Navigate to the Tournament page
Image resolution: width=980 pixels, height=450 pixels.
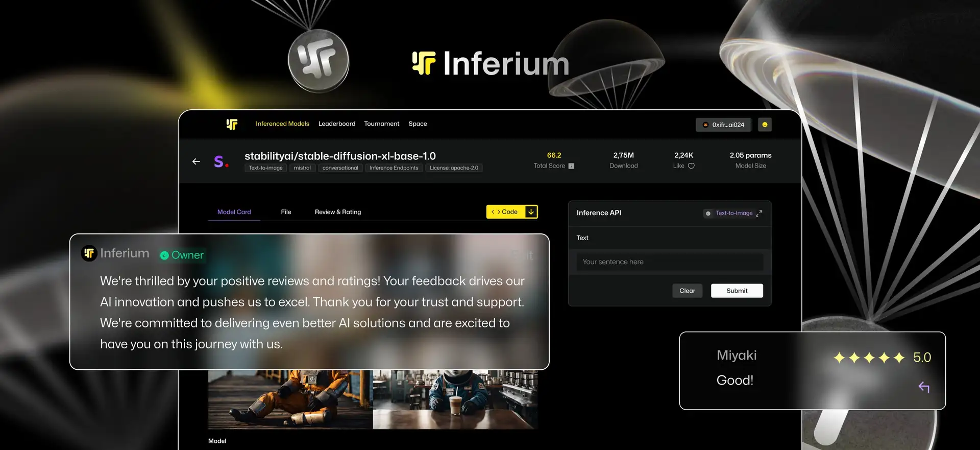(x=381, y=124)
